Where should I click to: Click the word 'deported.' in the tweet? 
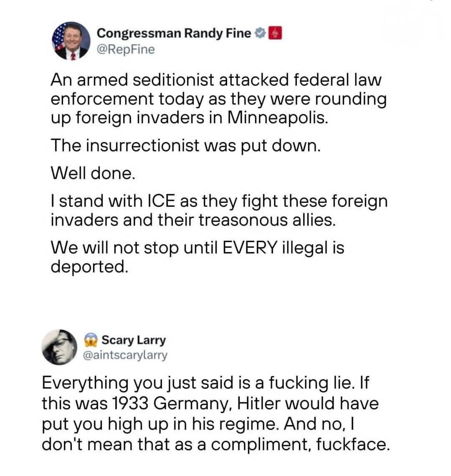[88, 266]
